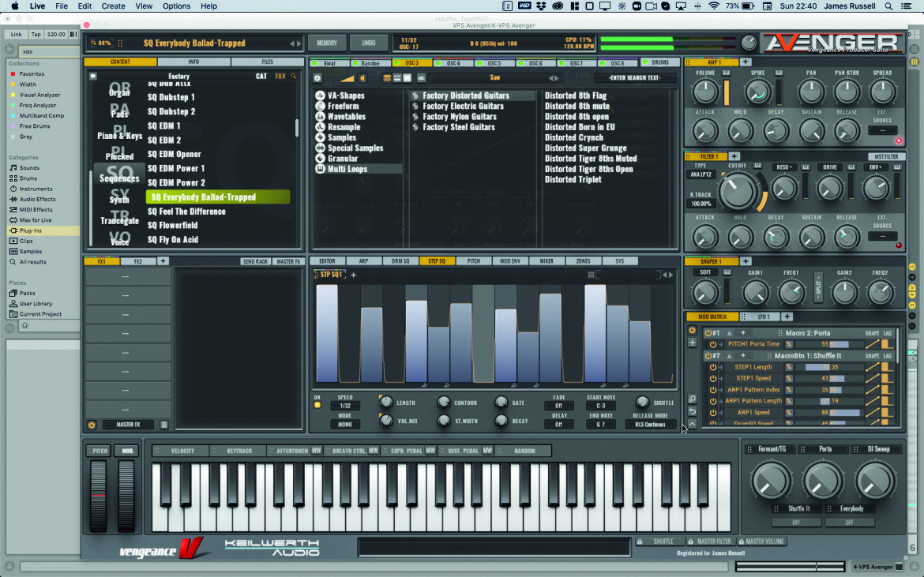
Task: Open the RLS Continous release mode dropdown
Action: pos(650,425)
